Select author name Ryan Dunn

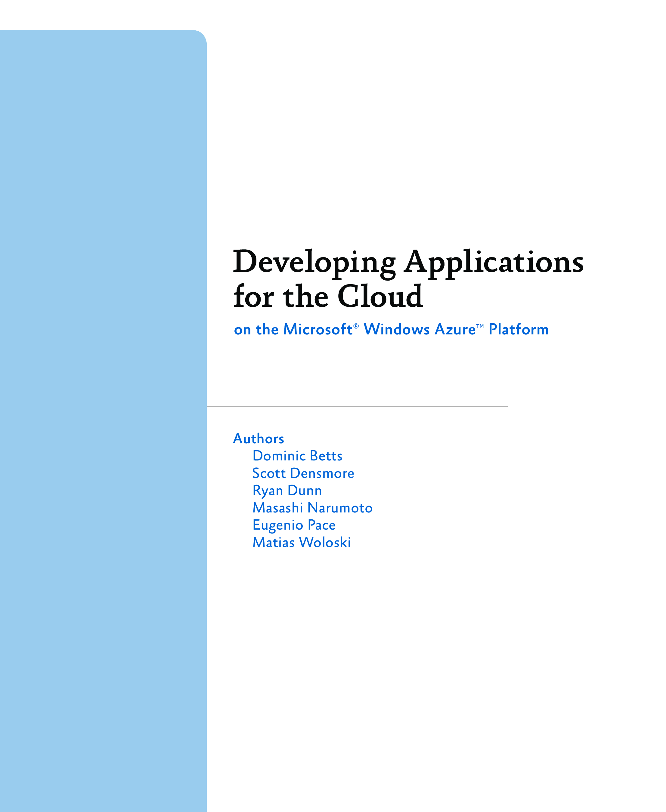click(287, 490)
